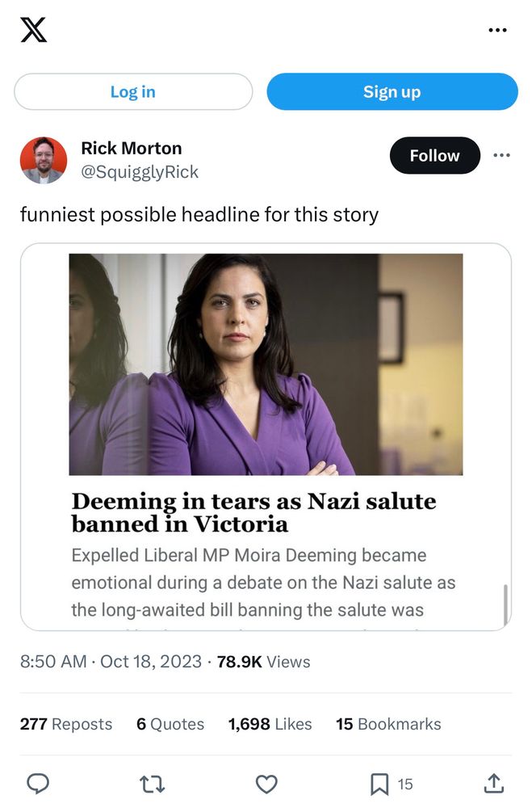Click the repost arrows icon
Image resolution: width=532 pixels, height=808 pixels.
pos(152,784)
